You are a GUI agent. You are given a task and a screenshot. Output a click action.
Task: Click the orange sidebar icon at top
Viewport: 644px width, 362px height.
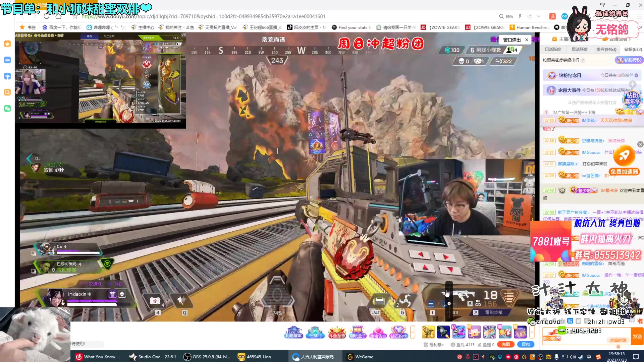point(7,44)
